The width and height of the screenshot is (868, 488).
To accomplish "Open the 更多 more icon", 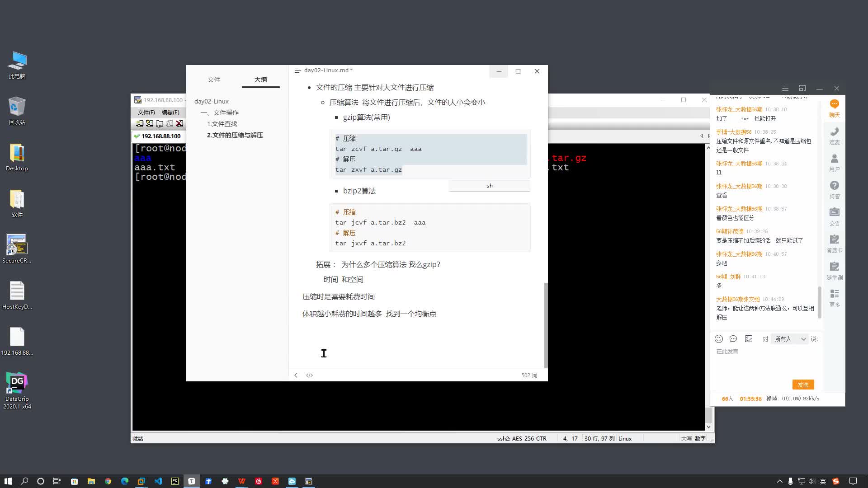I will click(x=835, y=298).
